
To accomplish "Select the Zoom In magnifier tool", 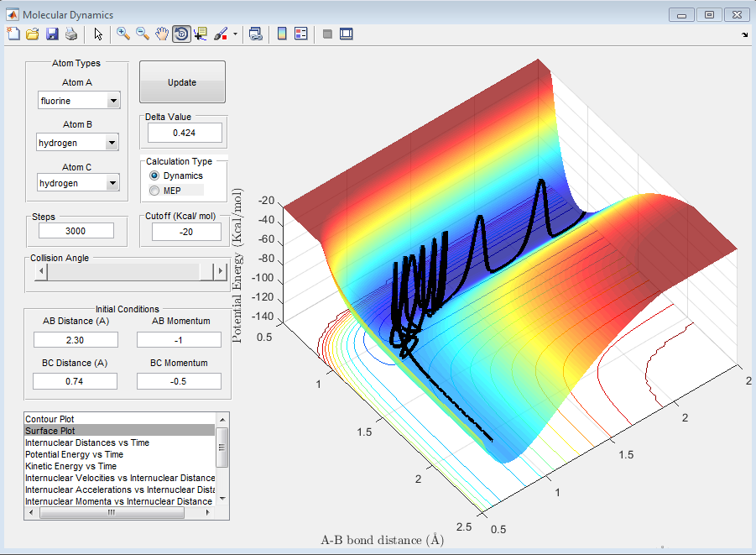I will point(123,34).
